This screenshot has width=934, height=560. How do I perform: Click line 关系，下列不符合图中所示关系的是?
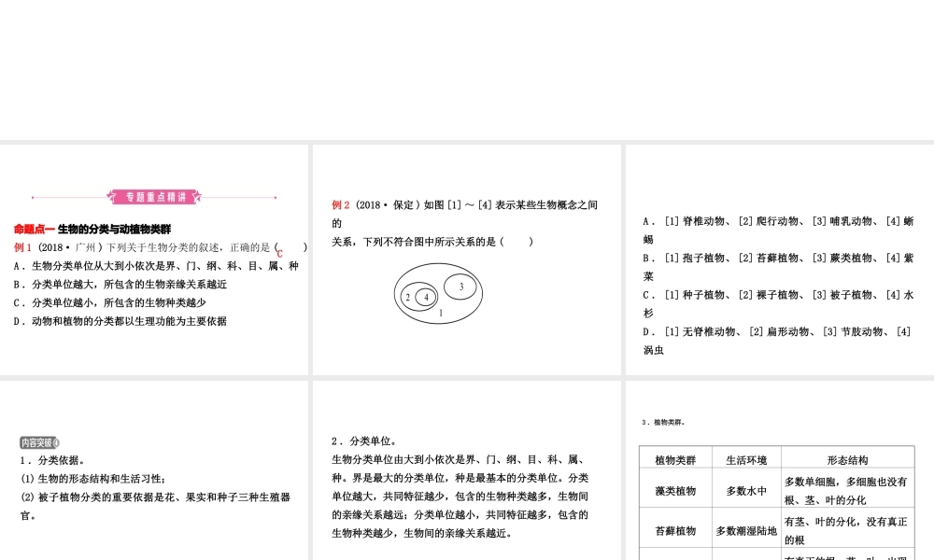tap(432, 242)
